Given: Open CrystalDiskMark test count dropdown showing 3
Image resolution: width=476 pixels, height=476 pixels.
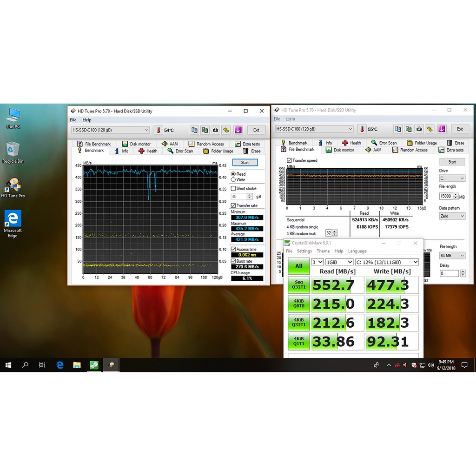Looking at the screenshot, I should pos(317,262).
